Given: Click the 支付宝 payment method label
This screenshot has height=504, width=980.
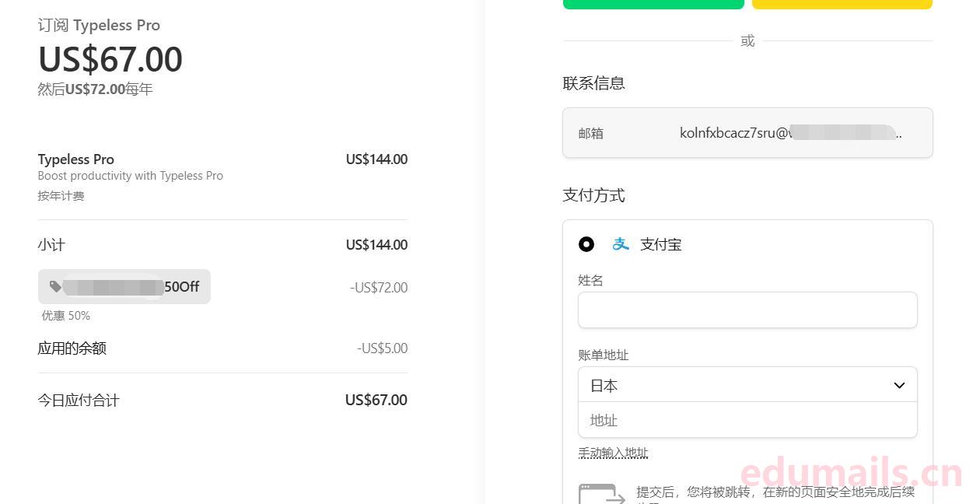Looking at the screenshot, I should tap(660, 244).
